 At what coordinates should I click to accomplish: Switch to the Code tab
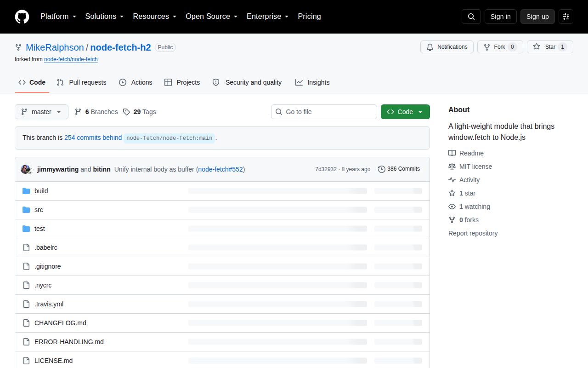pos(32,82)
